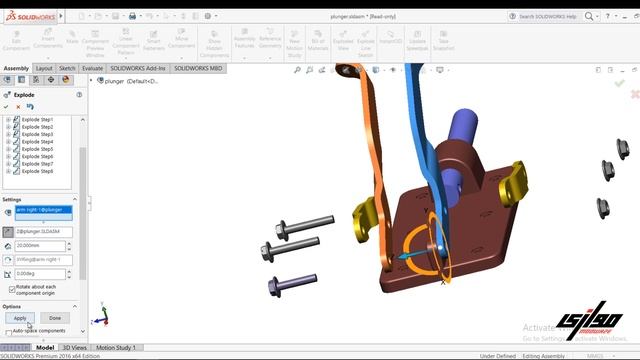
Task: Click the explode distance 20.000mm field
Action: tap(40, 246)
